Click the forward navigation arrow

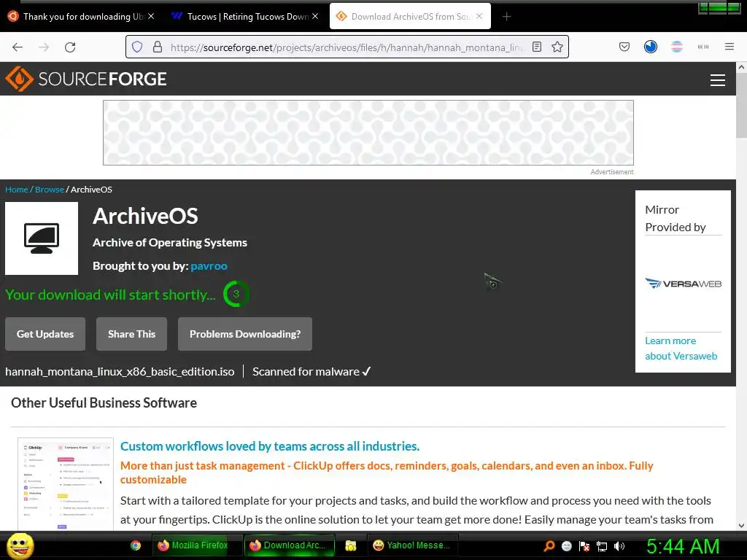tap(44, 47)
